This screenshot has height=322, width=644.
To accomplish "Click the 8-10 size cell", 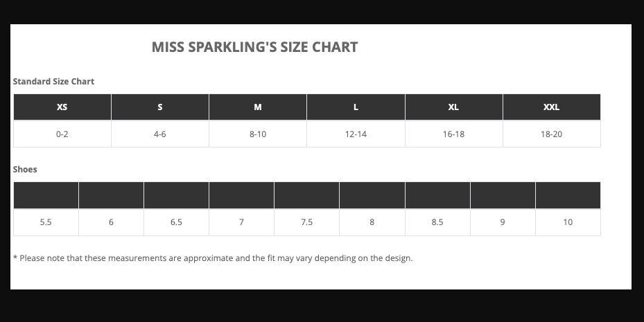I will pyautogui.click(x=257, y=134).
